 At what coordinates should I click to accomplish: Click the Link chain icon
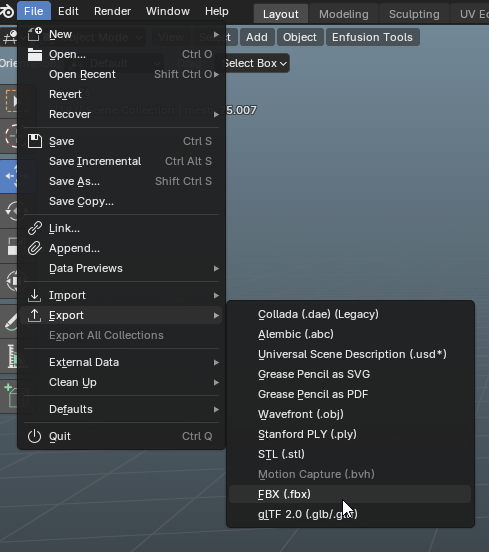click(x=35, y=228)
